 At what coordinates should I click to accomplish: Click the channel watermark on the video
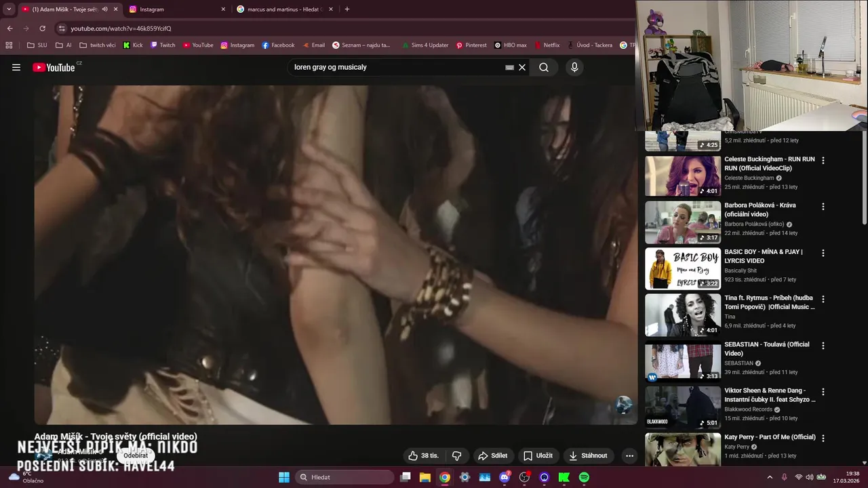pyautogui.click(x=623, y=405)
